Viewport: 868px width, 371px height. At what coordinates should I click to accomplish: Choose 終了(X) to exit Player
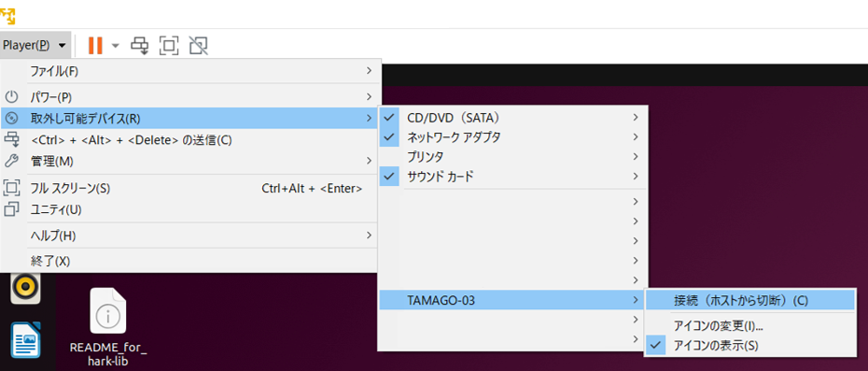click(190, 262)
